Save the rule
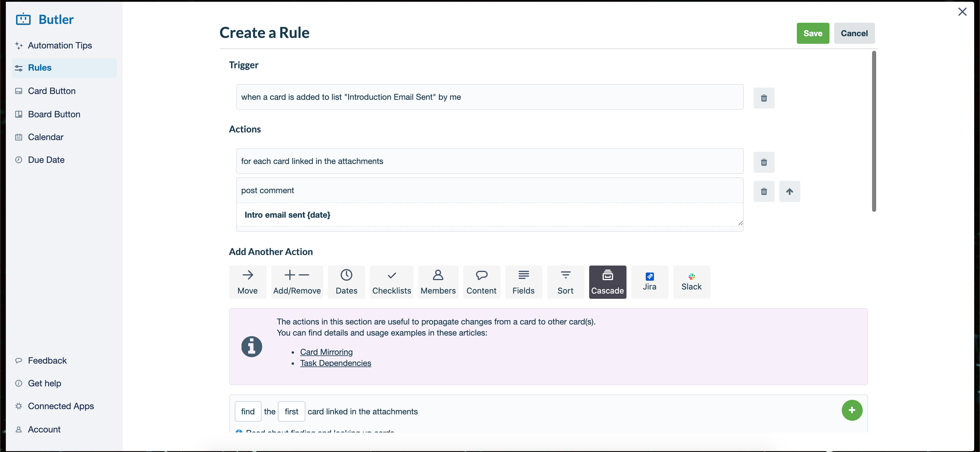The height and width of the screenshot is (452, 980). [x=813, y=33]
